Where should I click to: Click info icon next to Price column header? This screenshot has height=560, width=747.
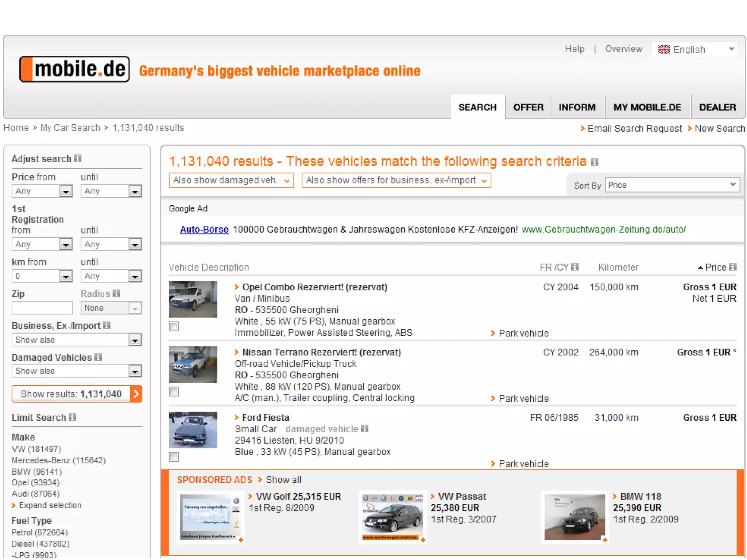[733, 267]
